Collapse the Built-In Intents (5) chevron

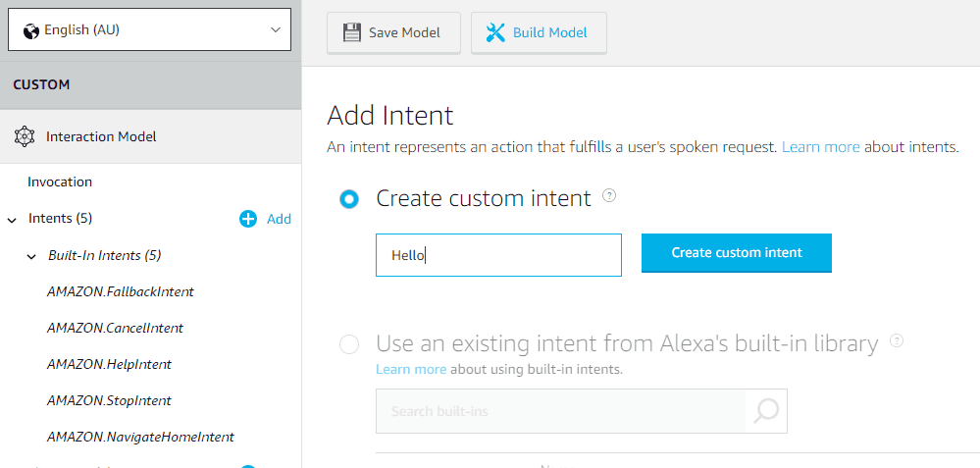[x=31, y=256]
